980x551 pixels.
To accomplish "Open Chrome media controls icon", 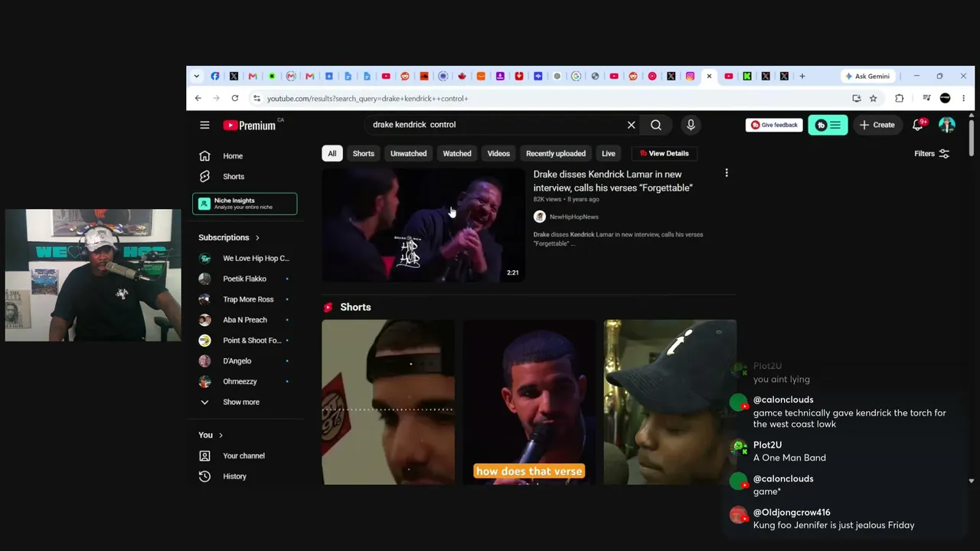I will 926,98.
